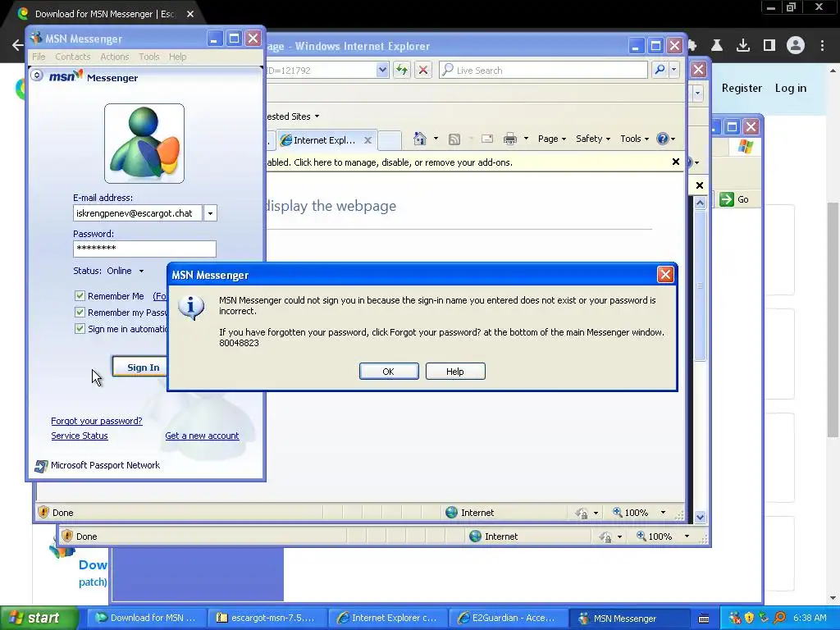Click the Chrome profile avatar icon
The width and height of the screenshot is (840, 630).
point(796,46)
